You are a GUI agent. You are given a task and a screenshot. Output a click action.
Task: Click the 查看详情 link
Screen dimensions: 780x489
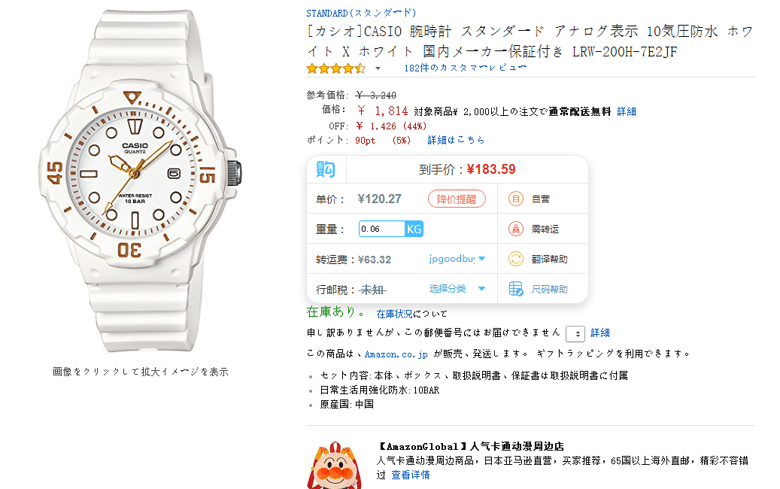[410, 475]
